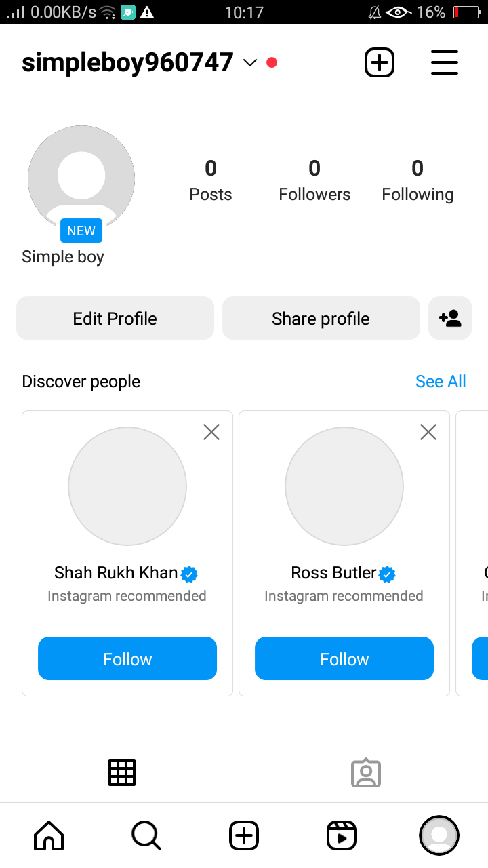Switch to the tagged photos tab
Screen dimensions: 488x868
coord(366,772)
